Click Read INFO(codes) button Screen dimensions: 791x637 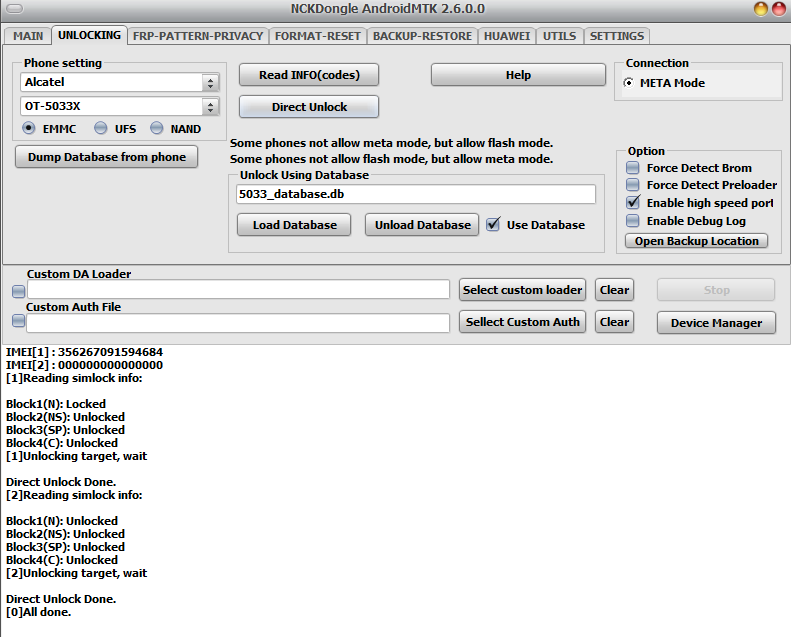[309, 75]
